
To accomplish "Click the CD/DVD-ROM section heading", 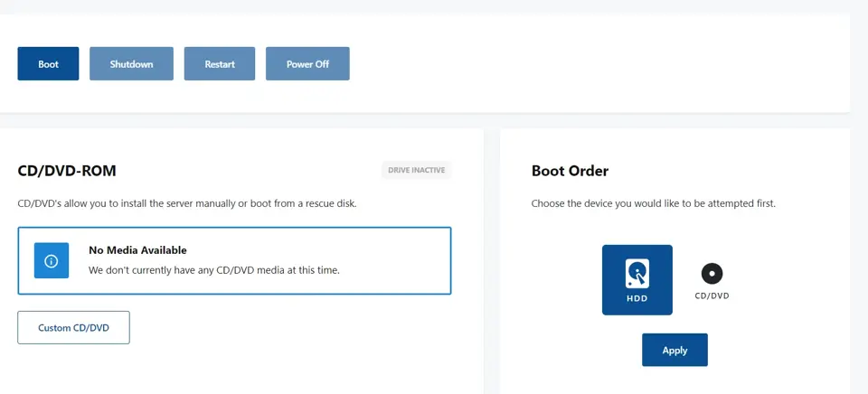I will pyautogui.click(x=67, y=171).
